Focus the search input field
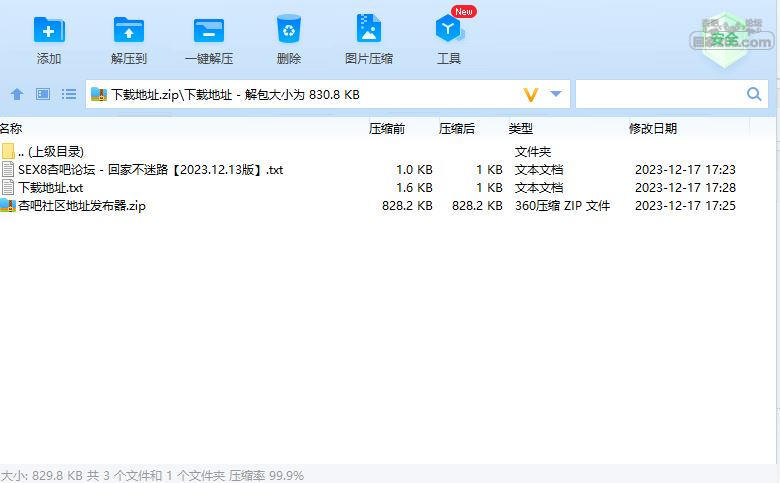 (x=672, y=94)
